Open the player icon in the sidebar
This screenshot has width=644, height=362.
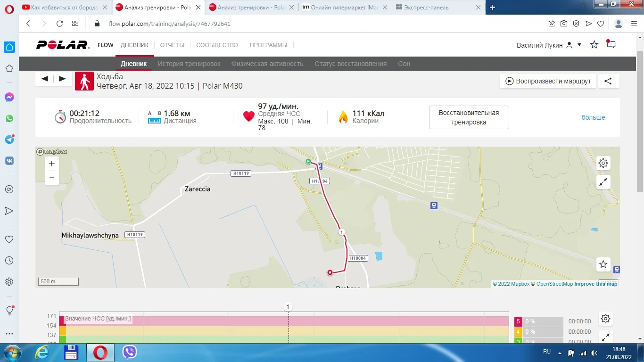click(9, 189)
